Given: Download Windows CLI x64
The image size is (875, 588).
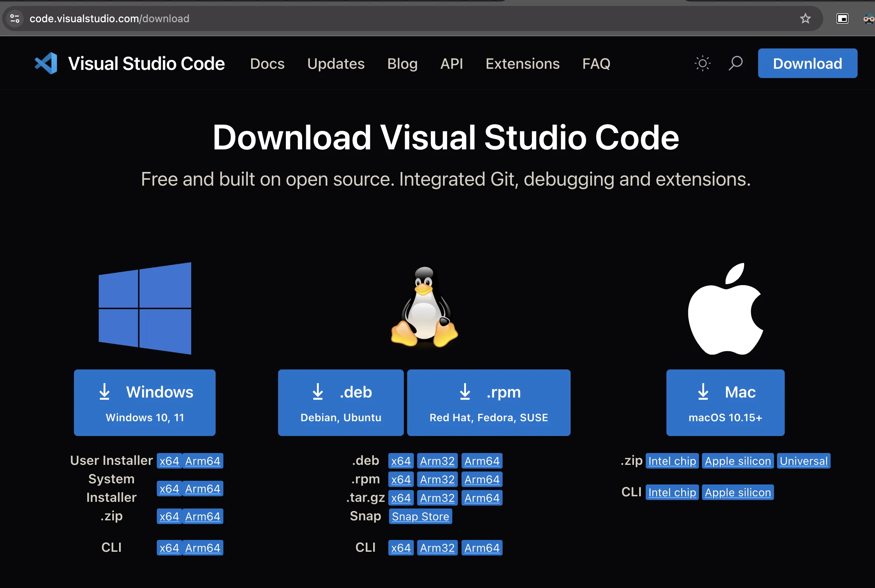Looking at the screenshot, I should pyautogui.click(x=169, y=548).
